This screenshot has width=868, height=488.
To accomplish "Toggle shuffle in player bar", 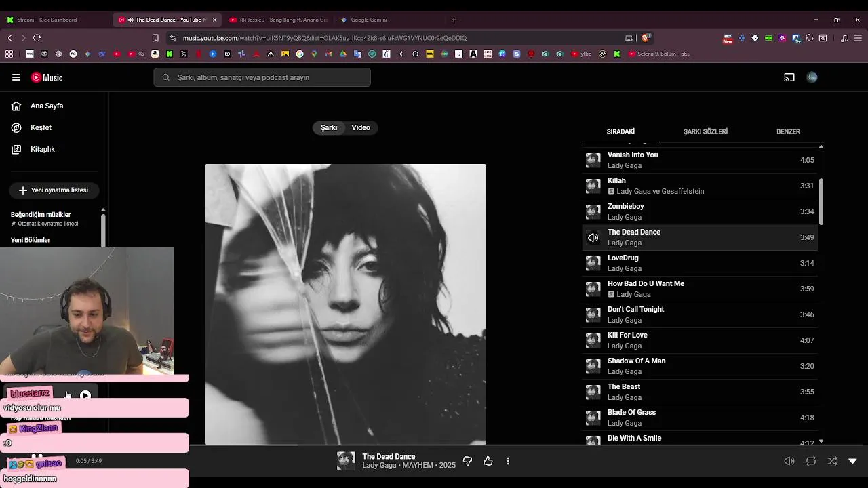I will [832, 461].
